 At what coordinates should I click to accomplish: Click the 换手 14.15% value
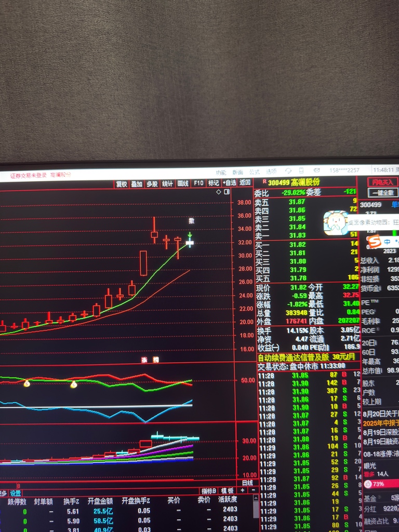tap(297, 330)
